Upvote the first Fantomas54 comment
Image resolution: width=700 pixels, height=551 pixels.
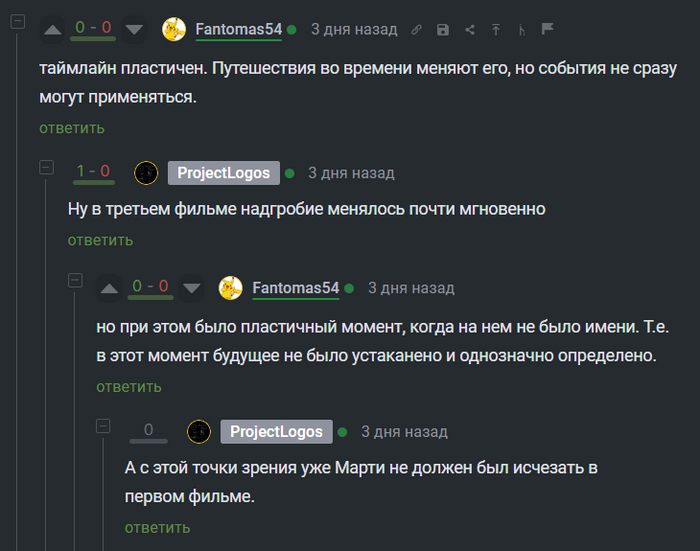[x=54, y=30]
